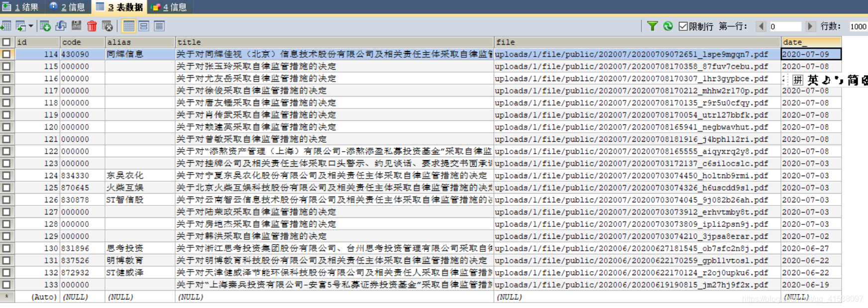Duplicate the current row via toolbar icon
868x308 pixels.
point(61,26)
